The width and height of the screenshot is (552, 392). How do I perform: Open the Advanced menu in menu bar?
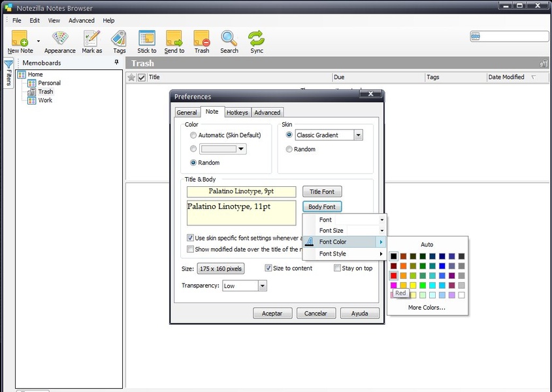coord(82,20)
